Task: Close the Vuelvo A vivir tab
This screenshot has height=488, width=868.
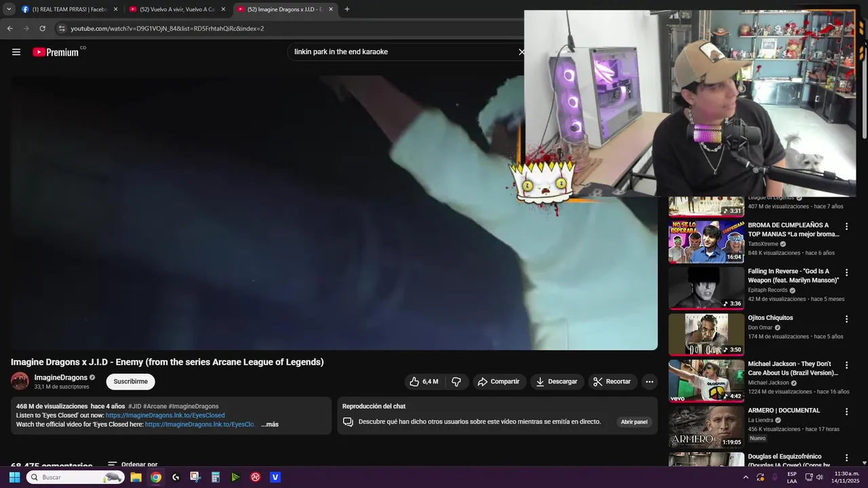Action: coord(223,9)
